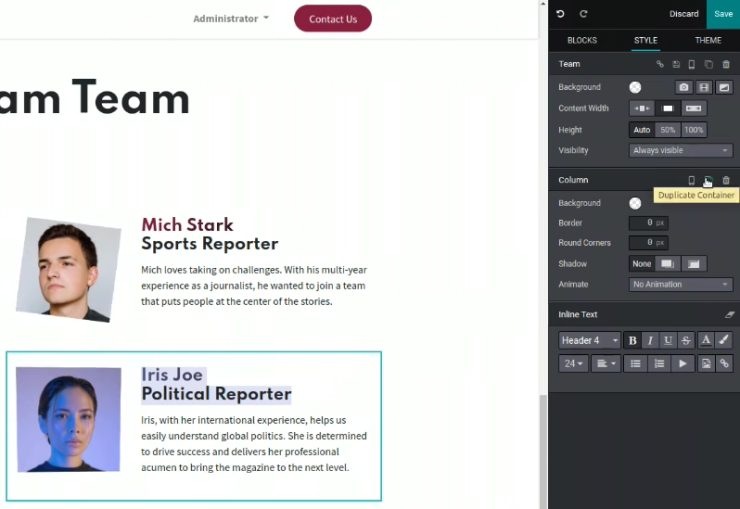Viewport: 740px width, 509px height.
Task: Open the background color brush tool
Action: point(724,340)
